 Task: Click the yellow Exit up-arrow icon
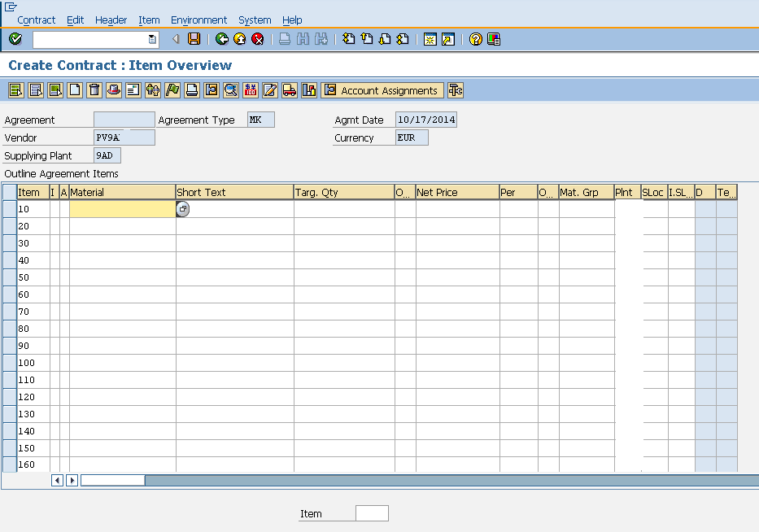pyautogui.click(x=240, y=39)
